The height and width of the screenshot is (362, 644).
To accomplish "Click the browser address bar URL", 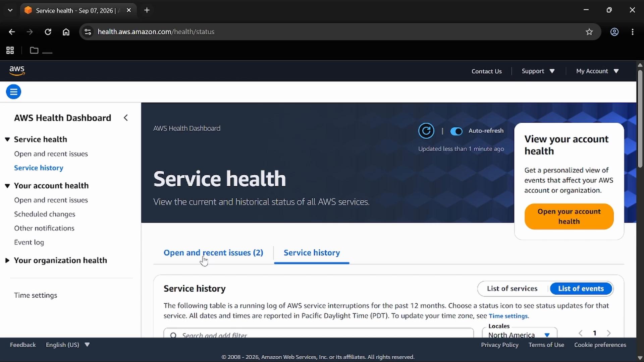I will [x=156, y=32].
